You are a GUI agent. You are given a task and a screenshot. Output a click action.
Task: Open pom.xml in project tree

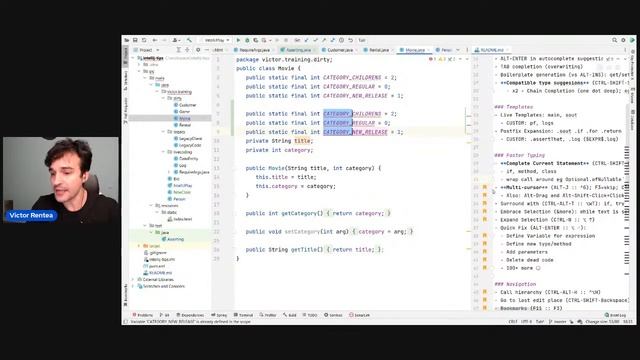(154, 266)
